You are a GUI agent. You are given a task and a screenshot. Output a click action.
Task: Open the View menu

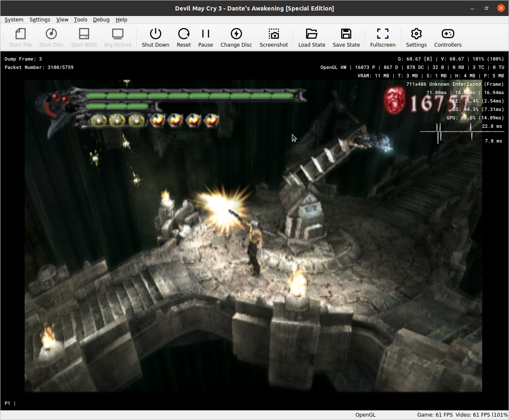pos(62,20)
